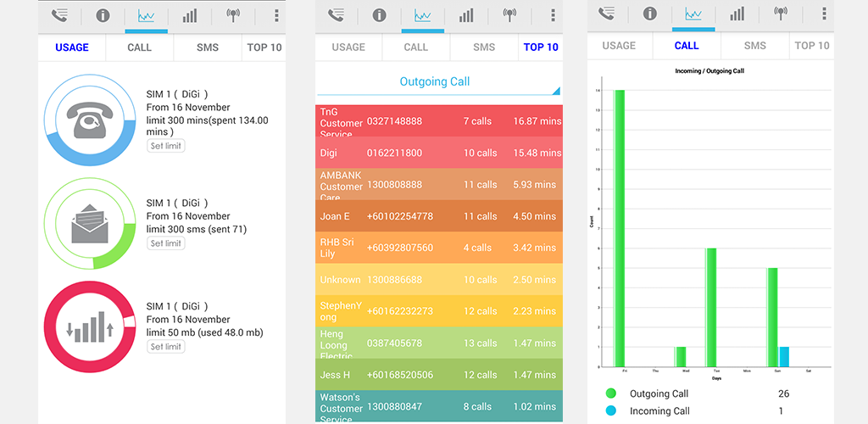Tap info icon on Usage screen
Viewport: 868px width, 424px height.
[103, 15]
